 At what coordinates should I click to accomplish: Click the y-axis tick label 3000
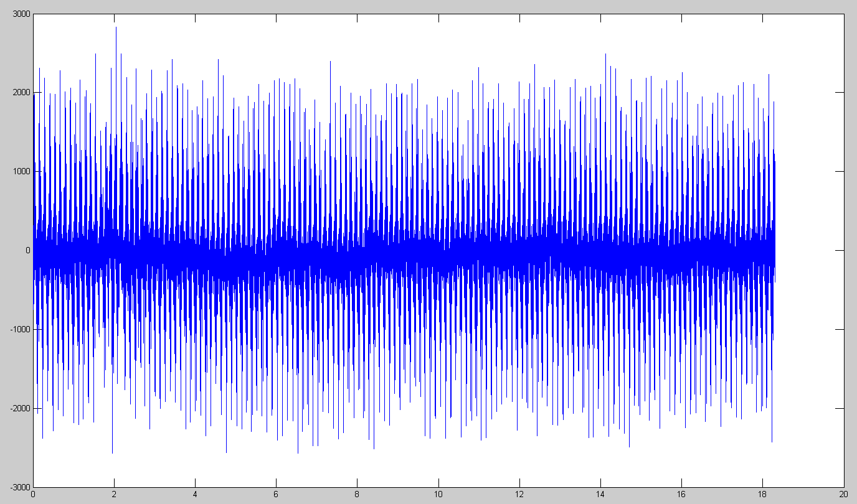point(21,14)
